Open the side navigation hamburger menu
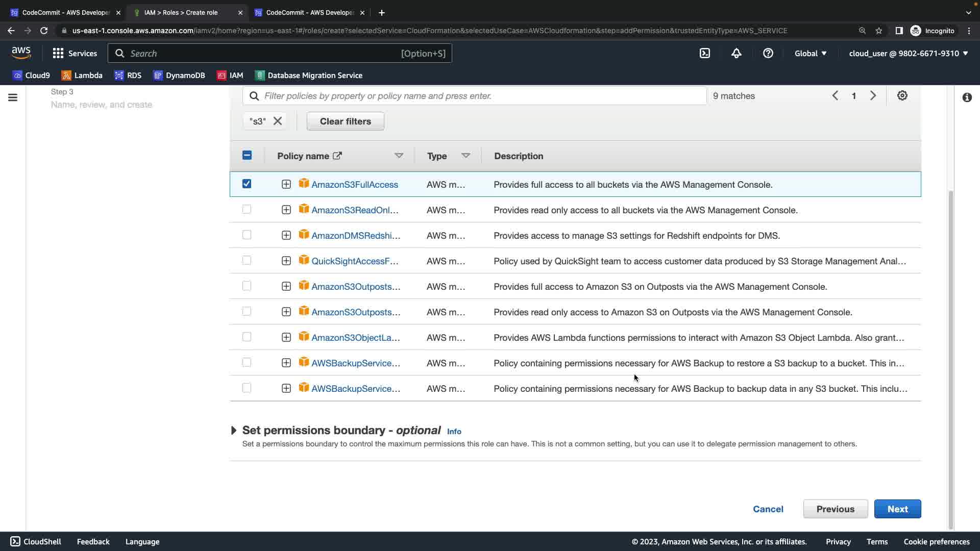This screenshot has width=980, height=551. [13, 97]
